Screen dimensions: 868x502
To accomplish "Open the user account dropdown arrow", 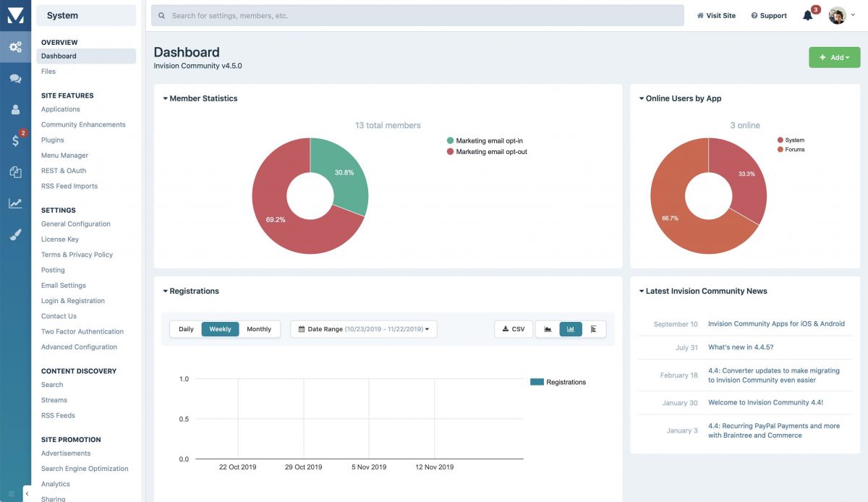I will click(854, 15).
